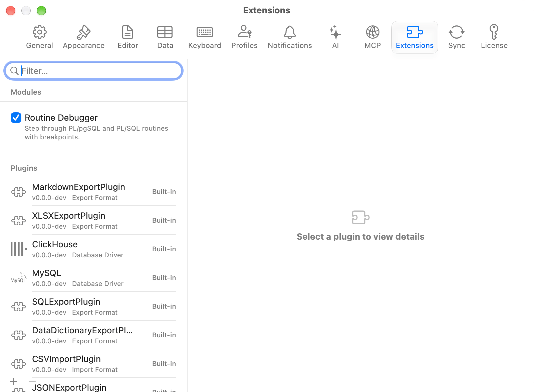Click Database Driver text under ClickHouse
Viewport: 534px width, 392px height.
(x=98, y=255)
